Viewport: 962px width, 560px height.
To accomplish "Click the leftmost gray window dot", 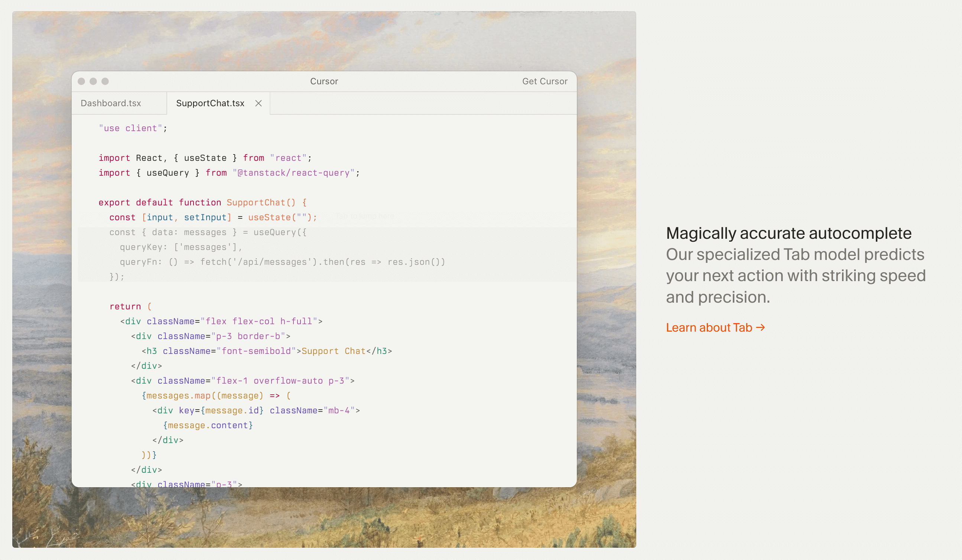I will point(81,81).
